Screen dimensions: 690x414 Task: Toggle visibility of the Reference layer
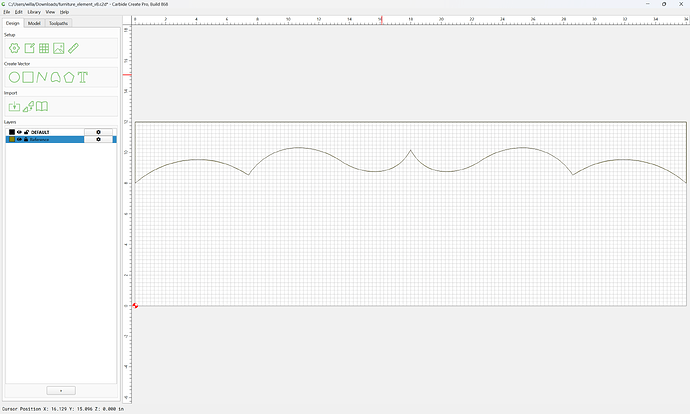point(19,139)
